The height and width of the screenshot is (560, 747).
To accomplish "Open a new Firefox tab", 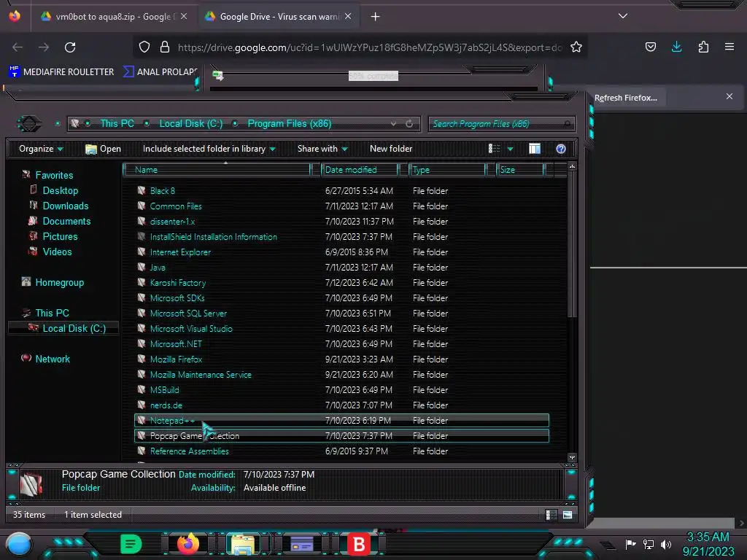I will click(x=376, y=17).
